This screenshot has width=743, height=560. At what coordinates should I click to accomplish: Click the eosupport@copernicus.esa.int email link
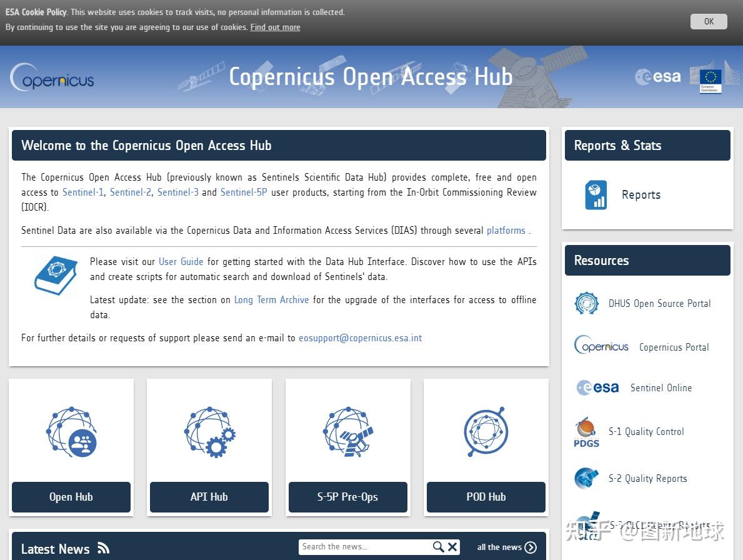(x=360, y=337)
